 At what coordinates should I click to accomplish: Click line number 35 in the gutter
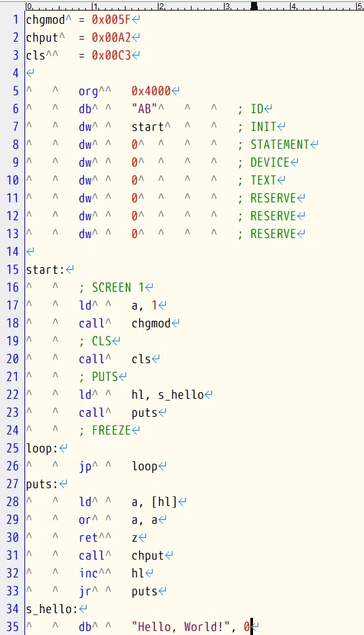coord(13,626)
